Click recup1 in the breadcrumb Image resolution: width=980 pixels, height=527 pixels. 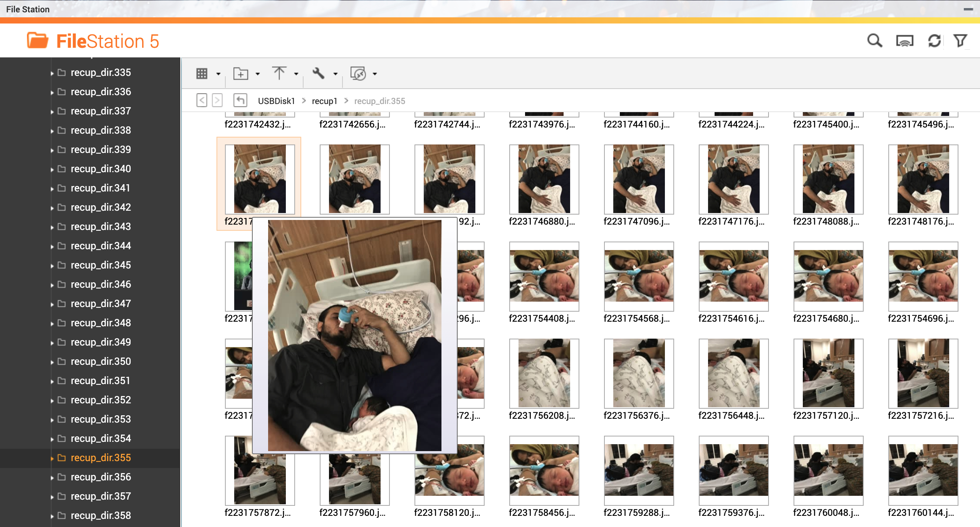324,101
